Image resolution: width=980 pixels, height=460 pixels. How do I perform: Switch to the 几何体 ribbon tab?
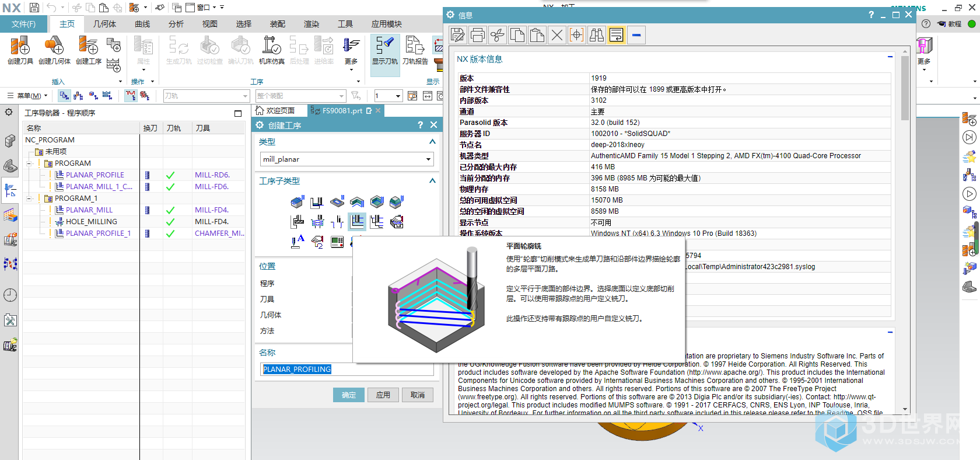[105, 24]
